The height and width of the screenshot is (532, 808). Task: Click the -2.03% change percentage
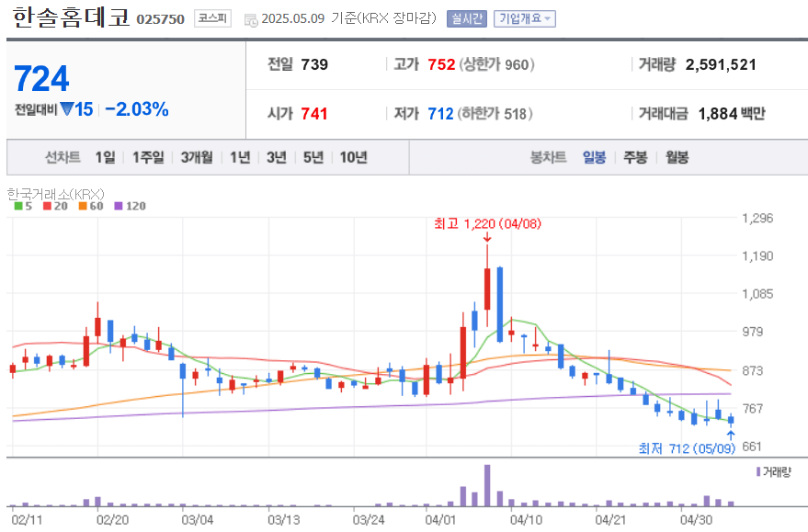pos(137,109)
